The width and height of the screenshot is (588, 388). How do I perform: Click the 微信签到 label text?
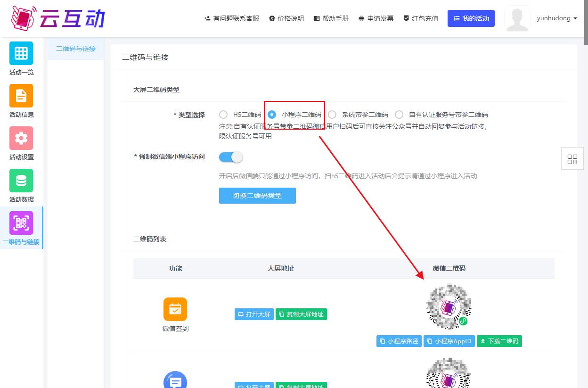(x=175, y=329)
